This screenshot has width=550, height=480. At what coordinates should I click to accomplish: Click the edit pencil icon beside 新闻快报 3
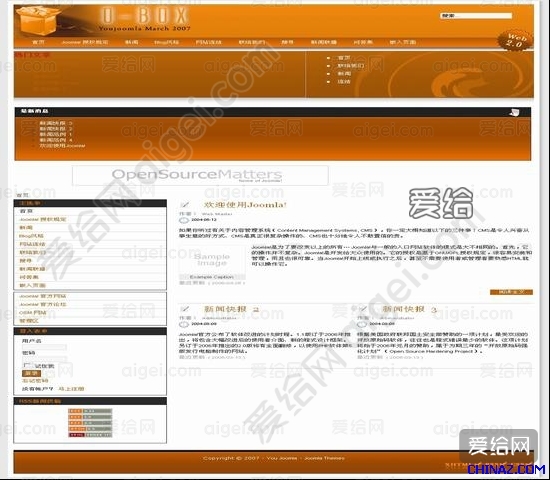click(363, 309)
